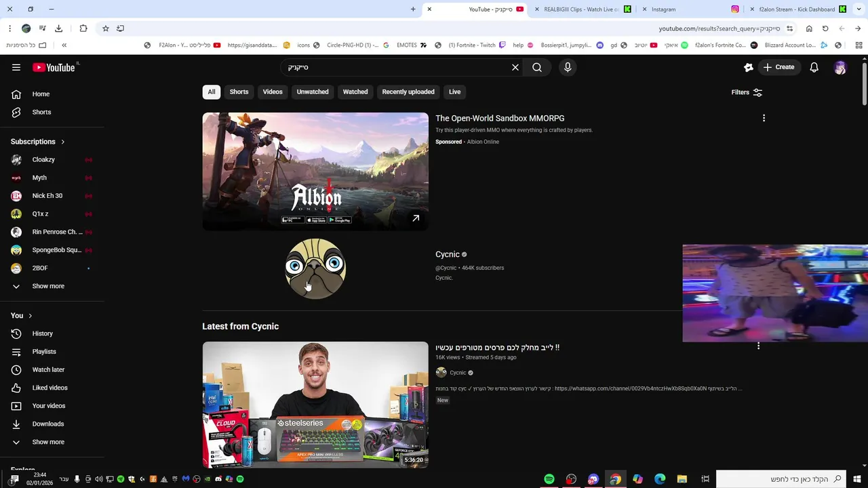Open the EMOTES bookmark

[x=412, y=45]
